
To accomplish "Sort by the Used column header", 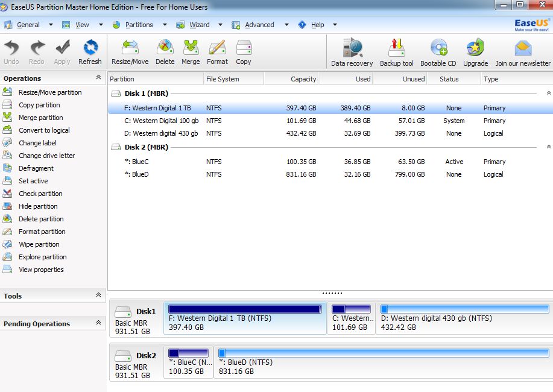I will coord(346,79).
